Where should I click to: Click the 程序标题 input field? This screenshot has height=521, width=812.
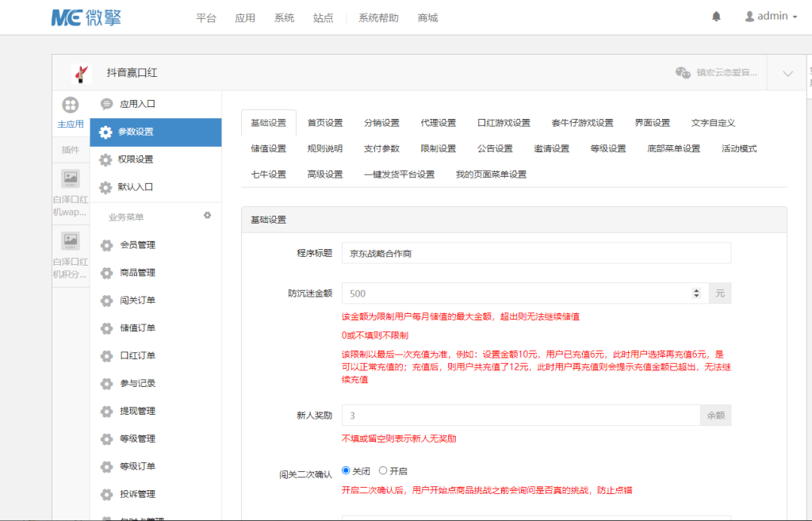point(535,253)
